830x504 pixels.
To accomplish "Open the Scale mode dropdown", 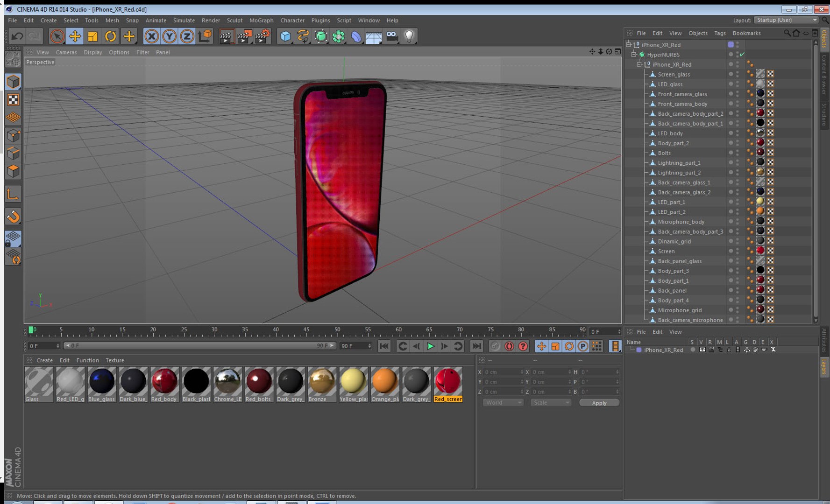I will [x=551, y=403].
